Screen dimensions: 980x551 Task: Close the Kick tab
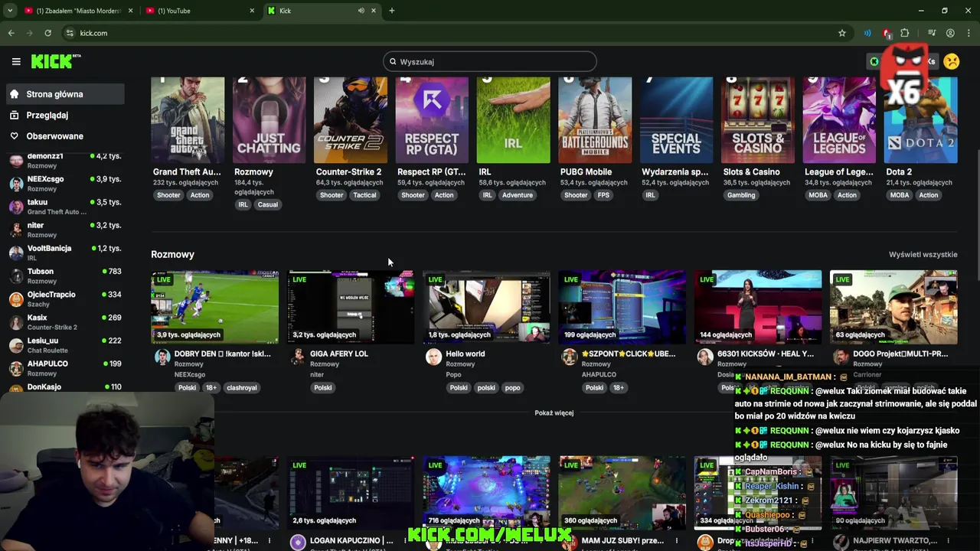pos(374,11)
